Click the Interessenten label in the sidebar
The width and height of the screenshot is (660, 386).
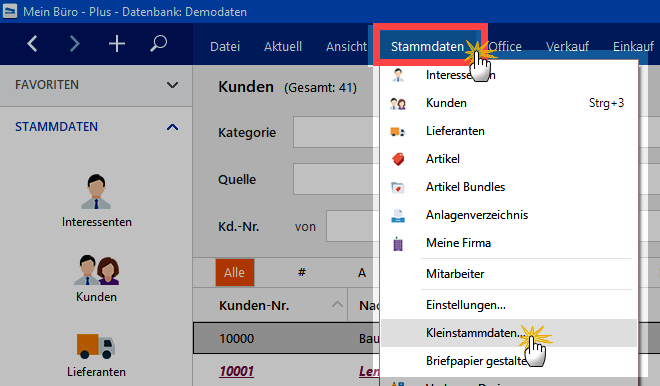96,222
